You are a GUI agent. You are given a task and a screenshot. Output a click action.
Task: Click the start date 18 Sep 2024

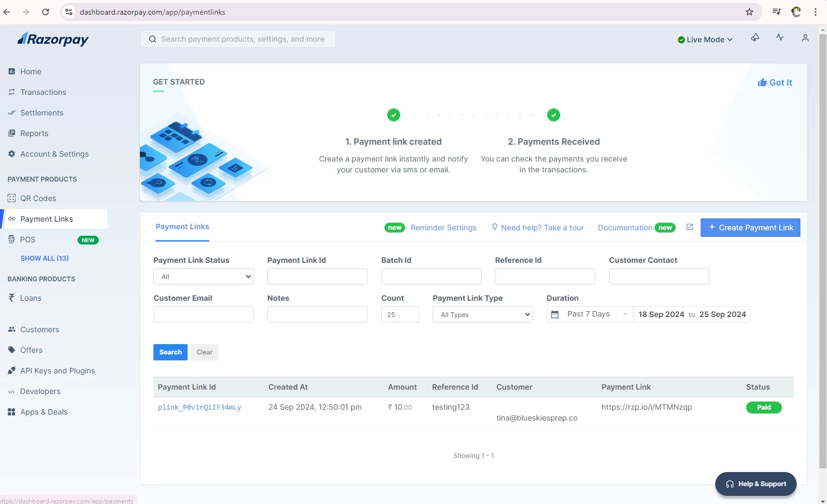661,314
